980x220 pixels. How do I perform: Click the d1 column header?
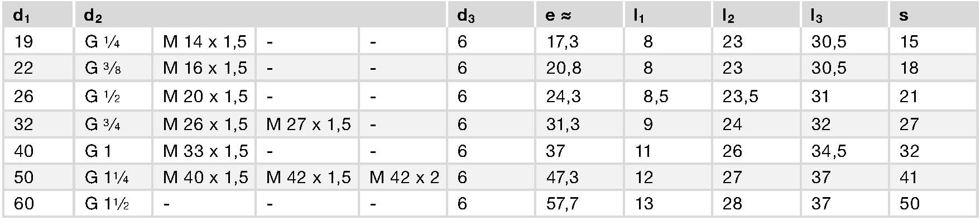pyautogui.click(x=38, y=15)
